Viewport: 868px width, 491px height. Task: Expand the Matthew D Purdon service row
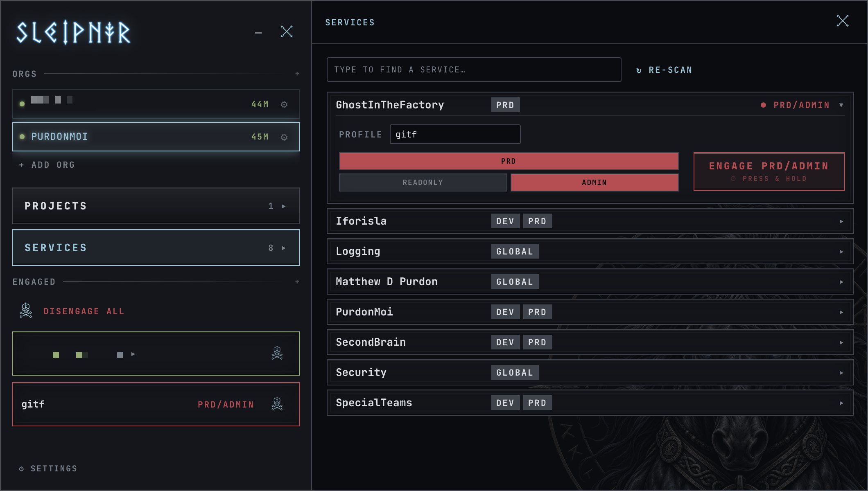pyautogui.click(x=841, y=282)
